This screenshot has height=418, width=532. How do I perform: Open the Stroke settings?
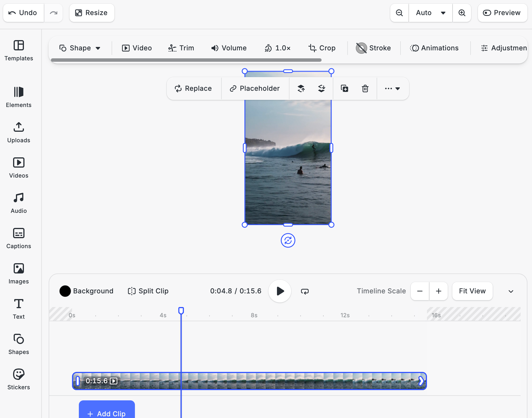click(x=373, y=48)
